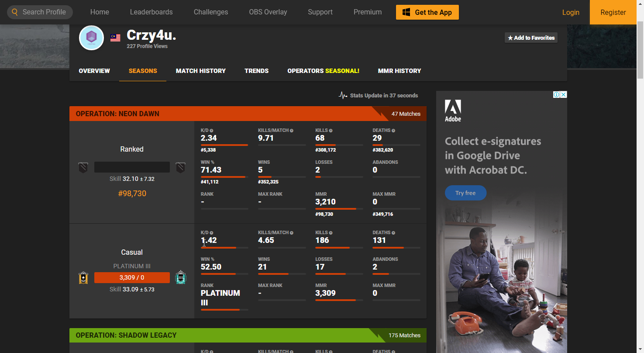Image resolution: width=644 pixels, height=353 pixels.
Task: Go to Leaderboards in the top navigation
Action: coord(151,12)
